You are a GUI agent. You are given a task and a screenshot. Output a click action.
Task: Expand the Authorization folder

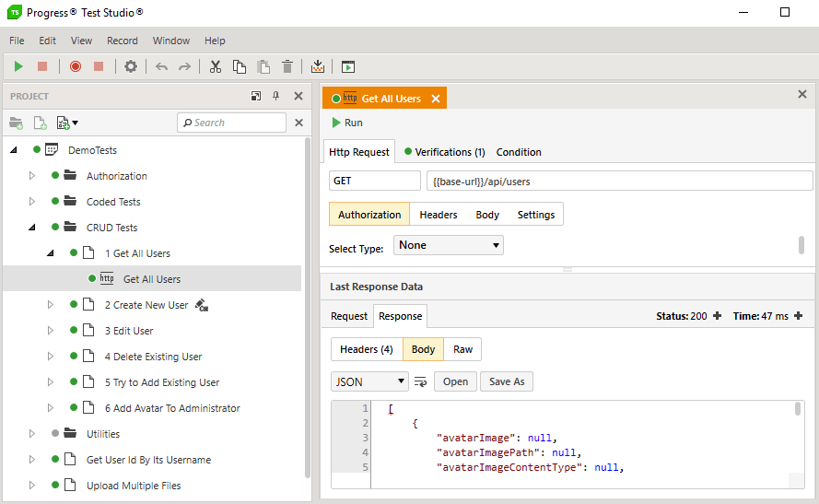(32, 176)
